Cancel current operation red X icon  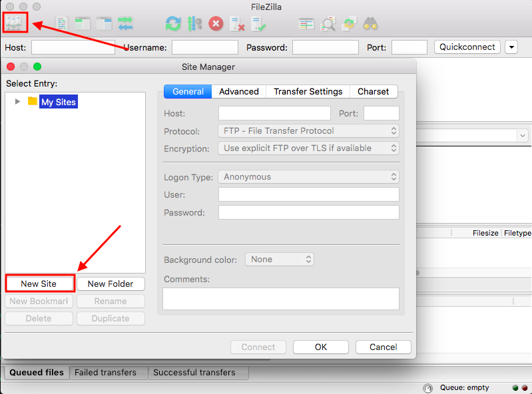coord(216,24)
